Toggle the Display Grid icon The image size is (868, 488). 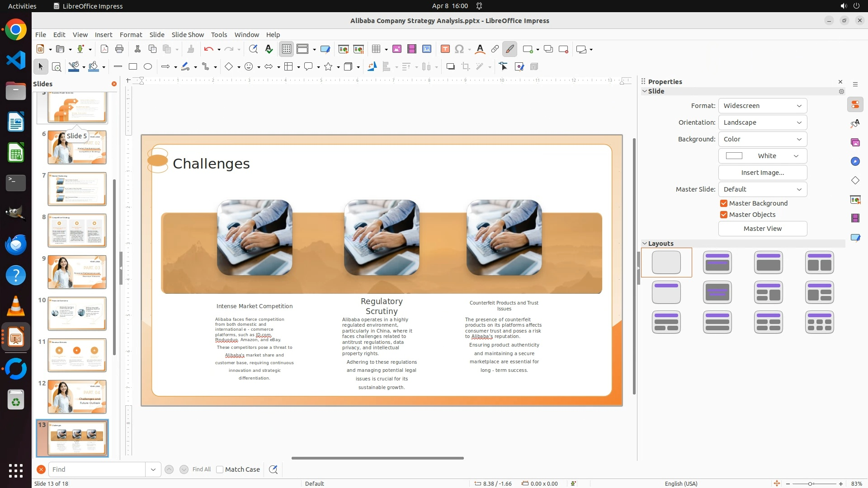(x=287, y=49)
